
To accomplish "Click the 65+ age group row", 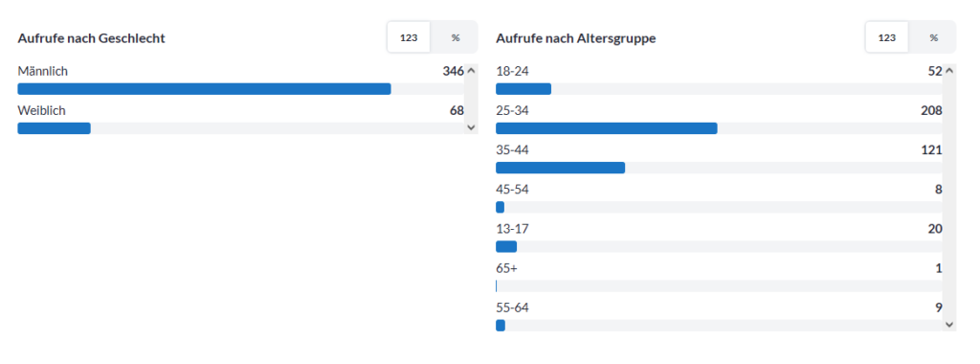I will (719, 277).
